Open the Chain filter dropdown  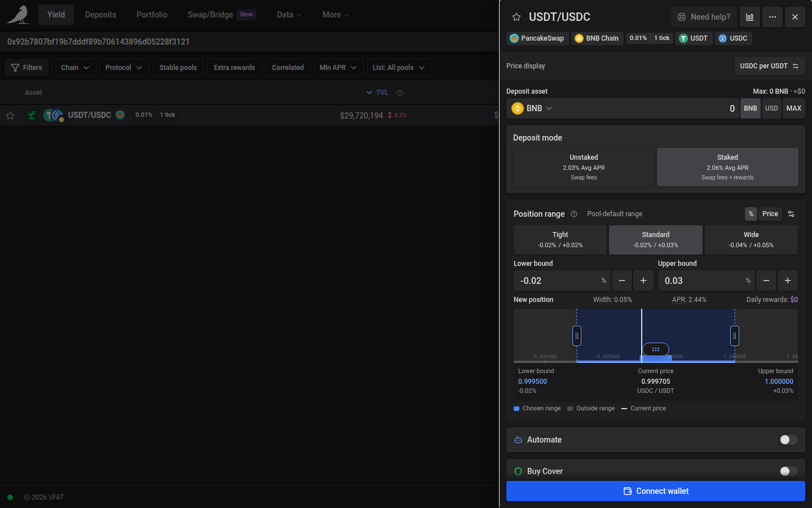click(x=76, y=68)
